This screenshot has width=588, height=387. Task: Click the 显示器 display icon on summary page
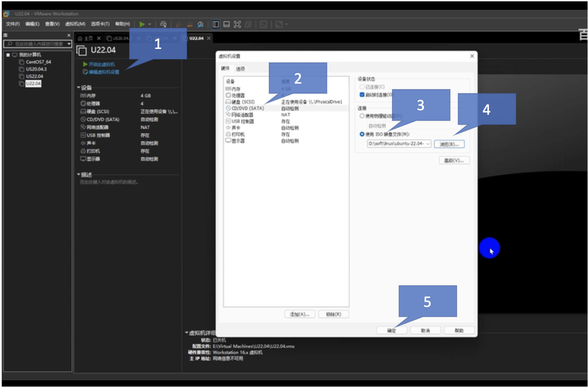point(83,159)
